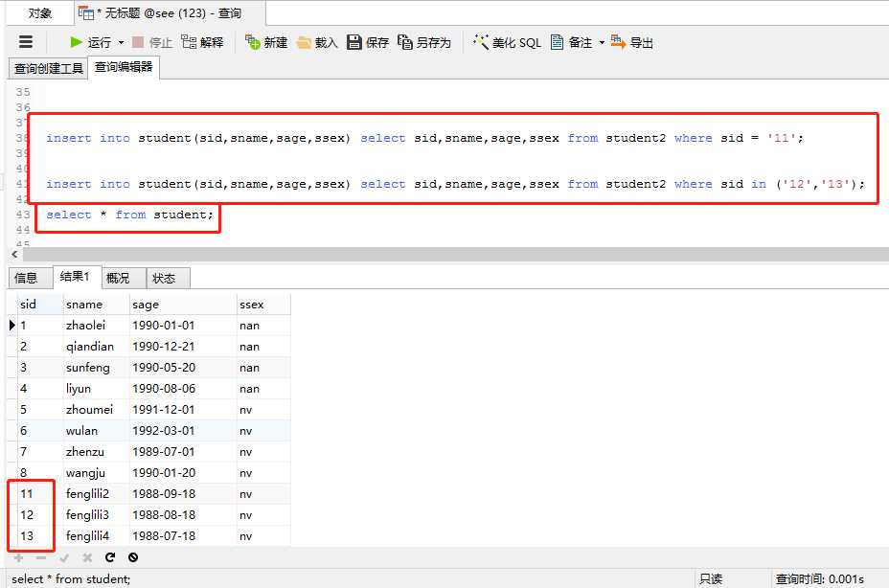889x588 pixels.
Task: Click date cell 1988-09-18
Action: [183, 494]
